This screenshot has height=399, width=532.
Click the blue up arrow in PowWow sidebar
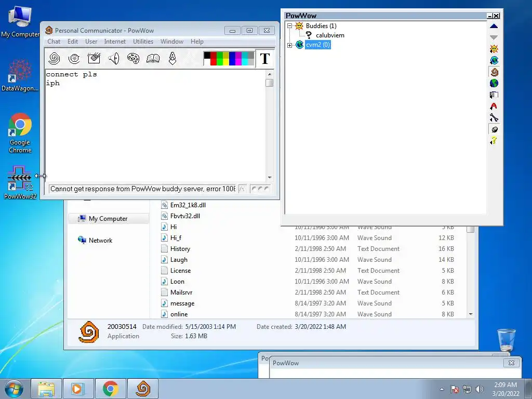(494, 26)
